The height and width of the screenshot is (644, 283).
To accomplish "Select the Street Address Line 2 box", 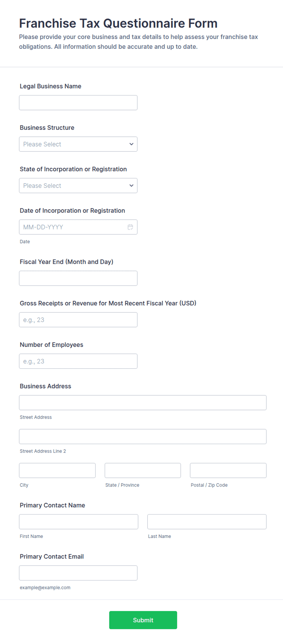I will click(143, 436).
